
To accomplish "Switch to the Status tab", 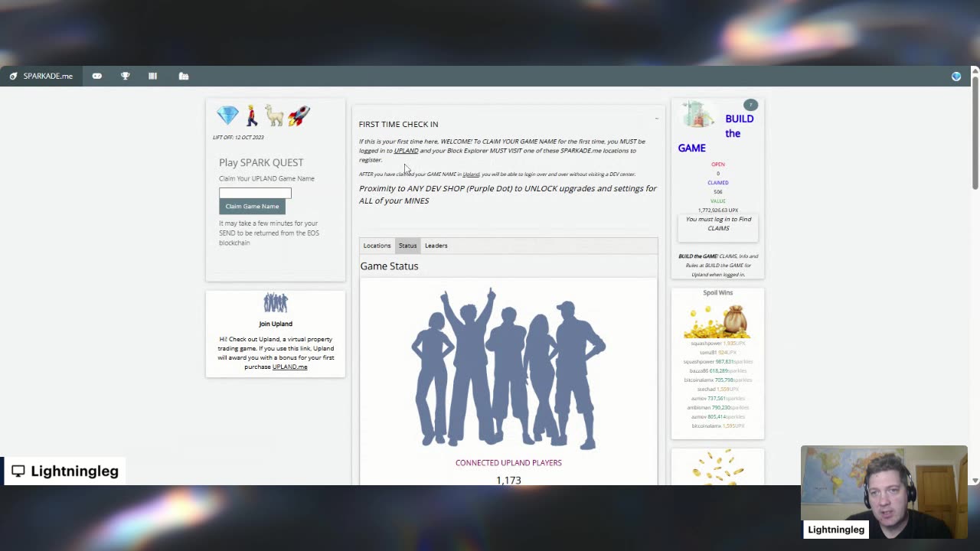I will pos(407,246).
